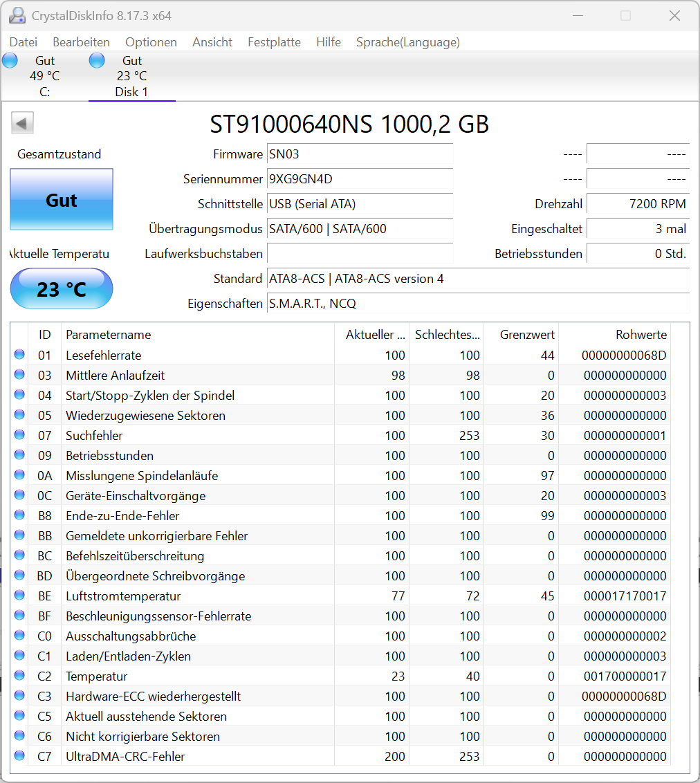700x783 pixels.
Task: Click the status orb for Lesefehlerrate row
Action: tap(19, 355)
